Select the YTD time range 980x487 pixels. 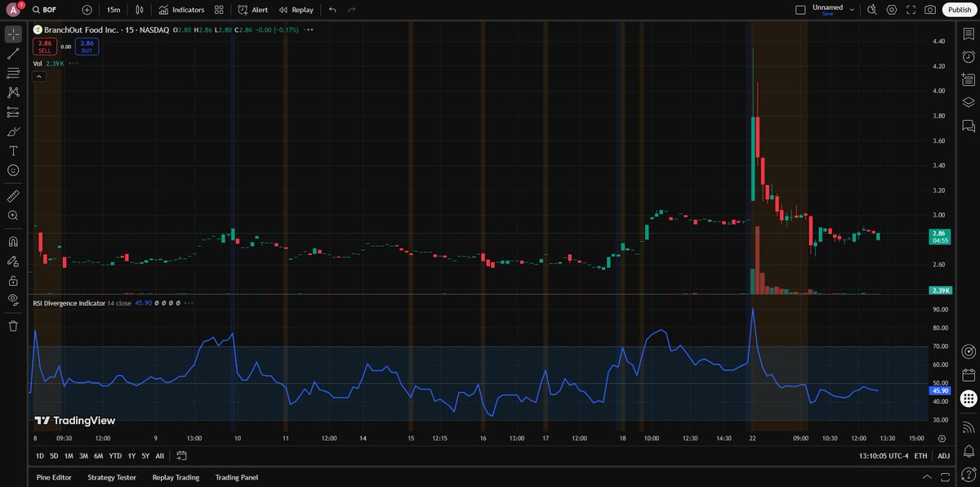[x=115, y=456]
